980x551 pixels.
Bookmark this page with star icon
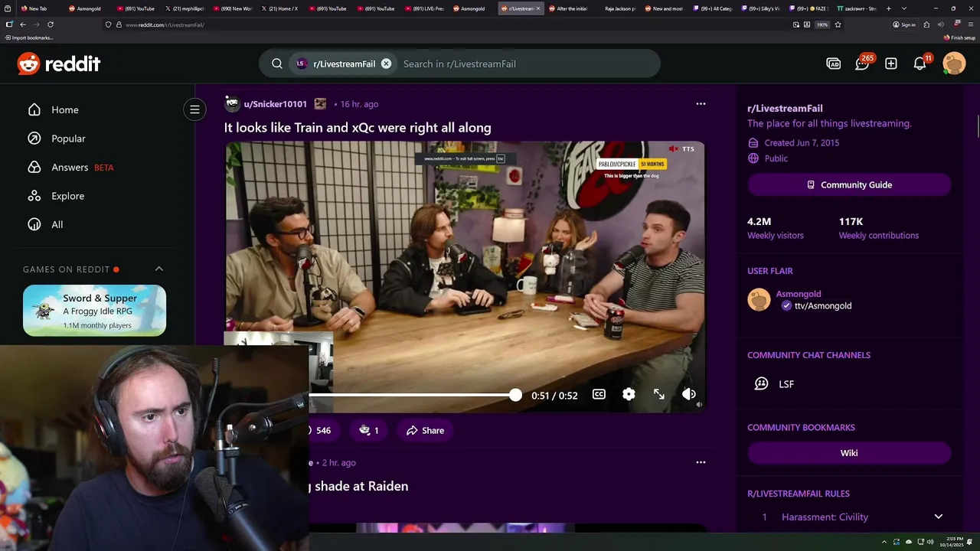[838, 24]
